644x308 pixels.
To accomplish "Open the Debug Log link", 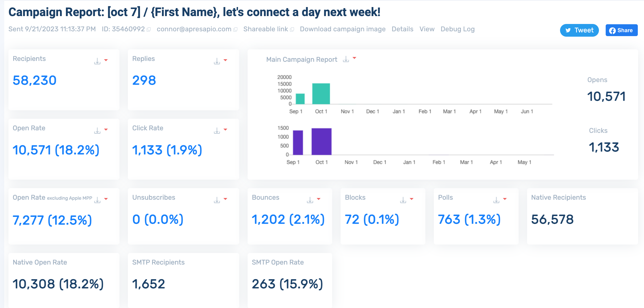I will tap(458, 29).
